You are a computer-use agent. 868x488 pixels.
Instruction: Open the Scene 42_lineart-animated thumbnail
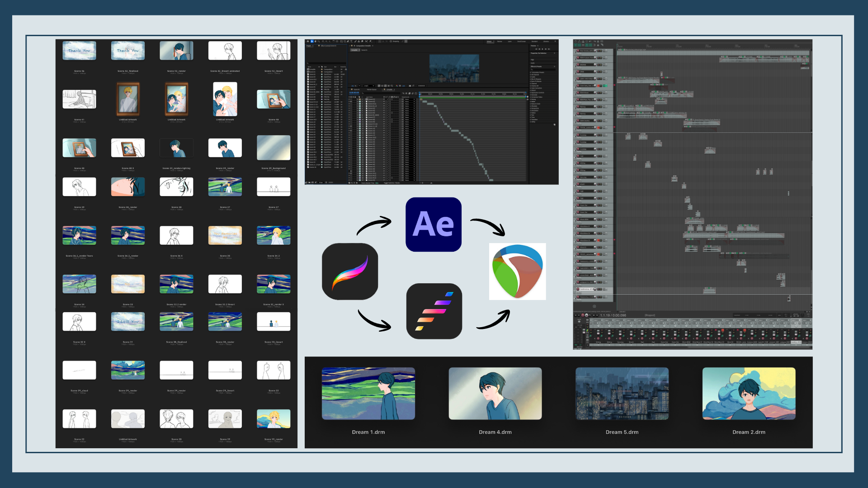225,51
